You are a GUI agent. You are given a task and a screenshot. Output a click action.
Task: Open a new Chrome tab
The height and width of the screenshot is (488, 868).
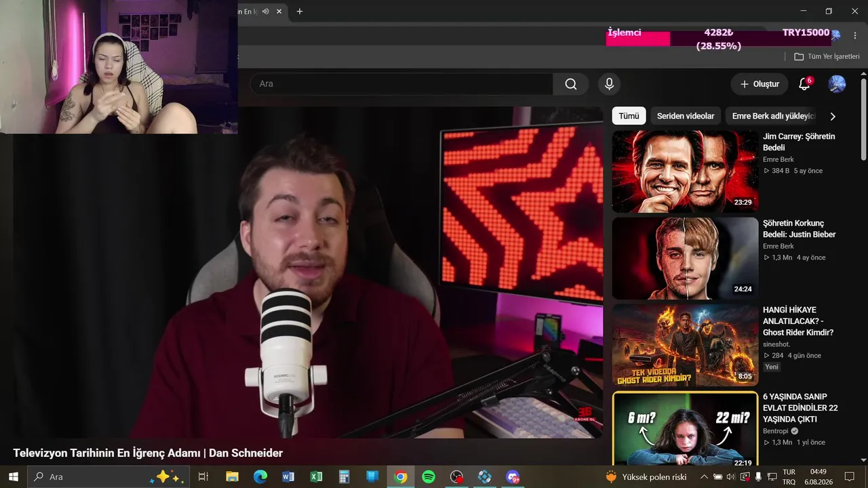click(x=300, y=12)
